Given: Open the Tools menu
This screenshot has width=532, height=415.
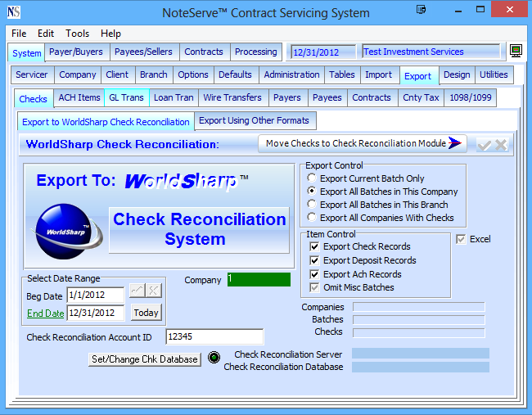Looking at the screenshot, I should [x=78, y=34].
